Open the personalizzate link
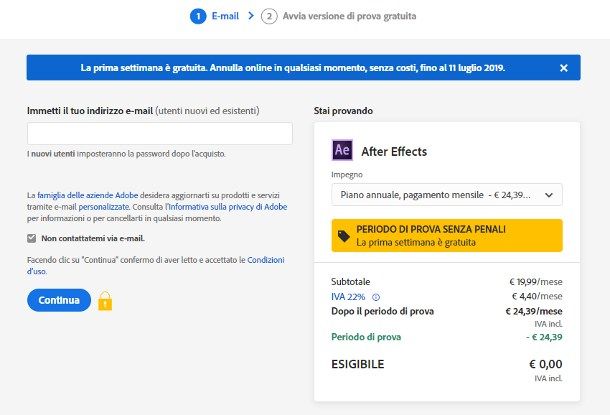610x415 pixels. (103, 207)
